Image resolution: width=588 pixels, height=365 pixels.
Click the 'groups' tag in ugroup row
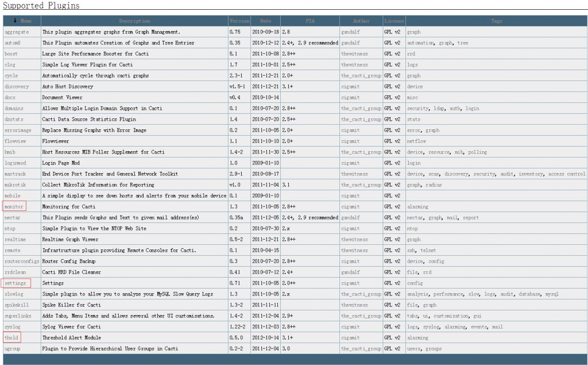pyautogui.click(x=434, y=348)
